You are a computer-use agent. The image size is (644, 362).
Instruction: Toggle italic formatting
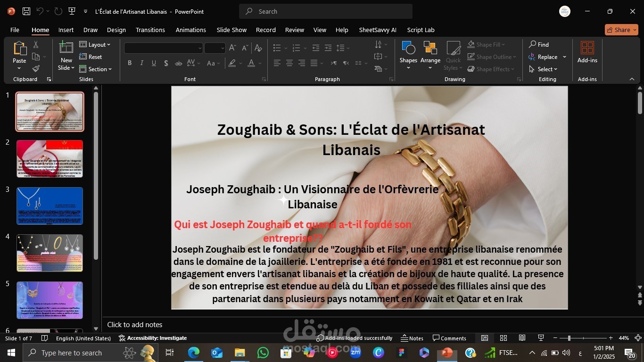pos(142,63)
